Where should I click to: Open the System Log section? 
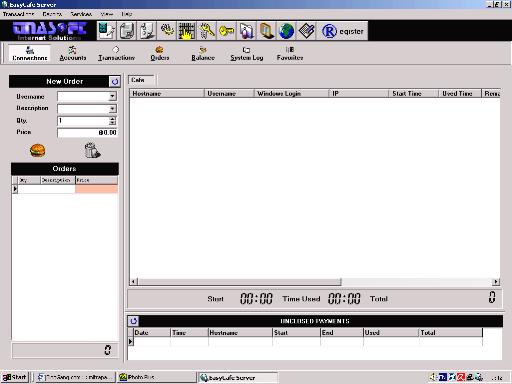pos(247,53)
